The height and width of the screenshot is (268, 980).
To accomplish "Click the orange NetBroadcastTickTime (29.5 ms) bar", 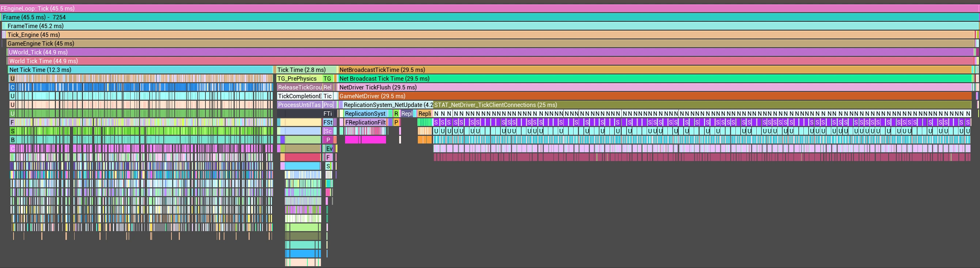I will coord(654,70).
